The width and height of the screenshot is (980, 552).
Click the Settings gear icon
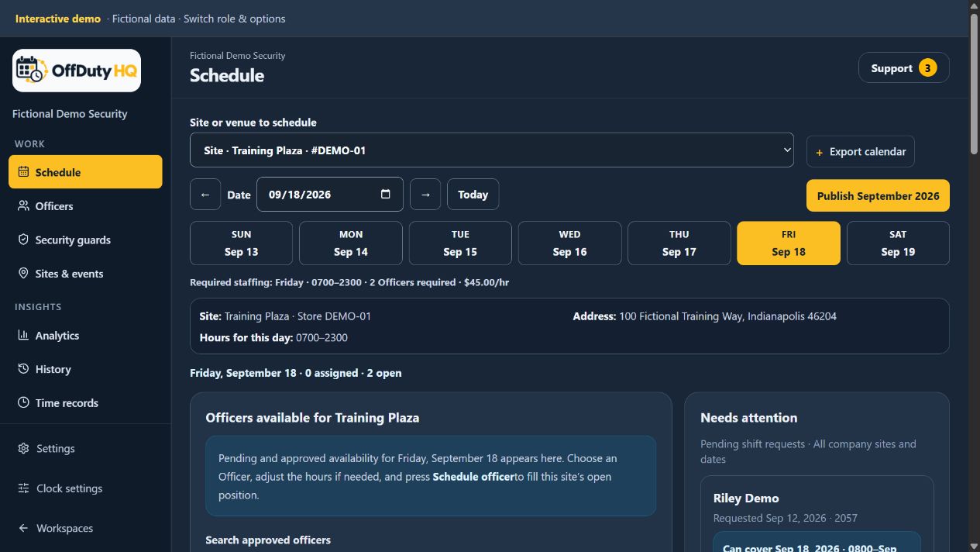23,448
